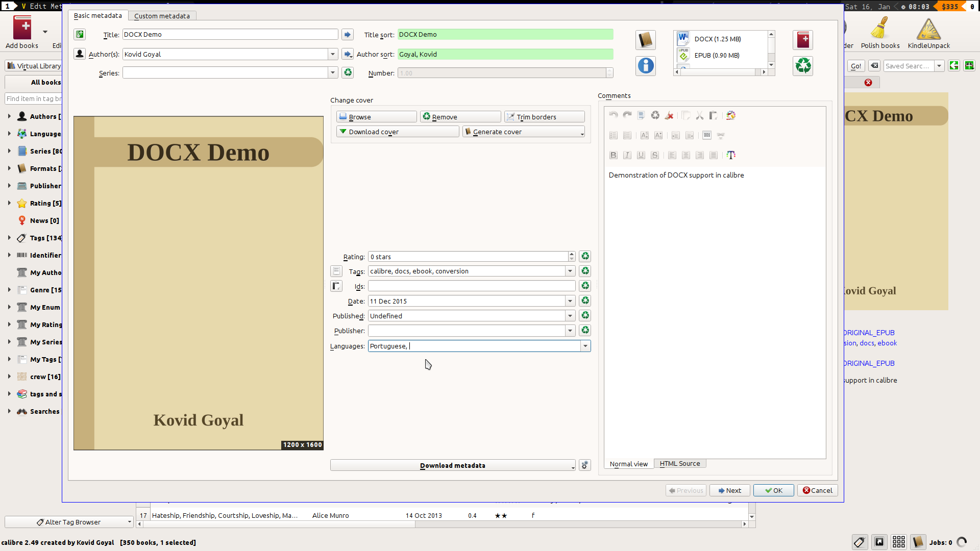Switch to the HTML Source tab

(679, 463)
